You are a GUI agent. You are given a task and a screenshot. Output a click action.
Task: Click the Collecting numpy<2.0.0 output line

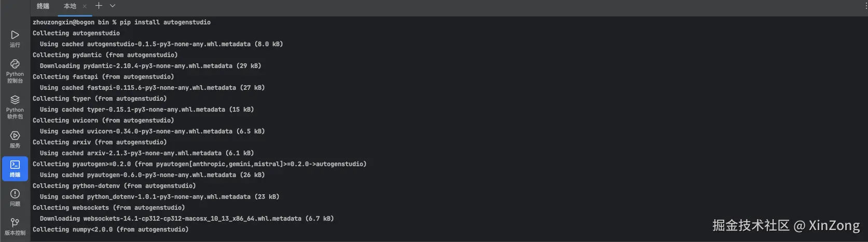111,230
